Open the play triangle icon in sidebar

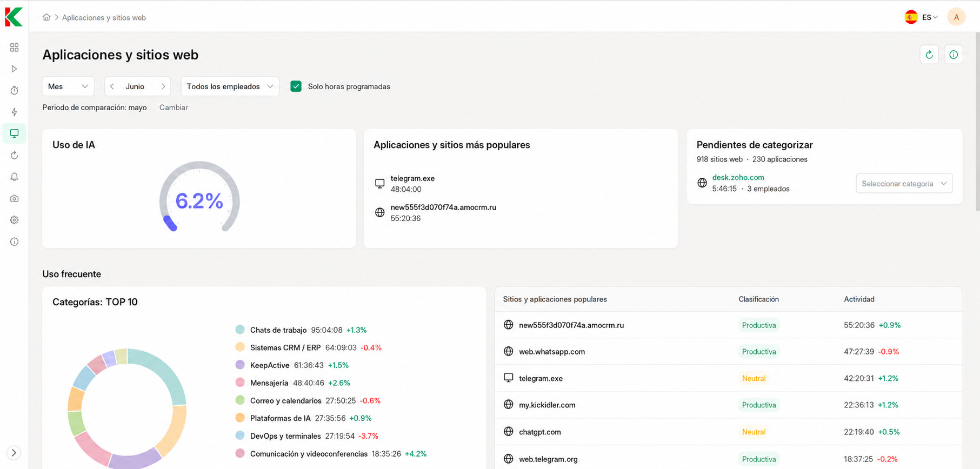[x=15, y=69]
